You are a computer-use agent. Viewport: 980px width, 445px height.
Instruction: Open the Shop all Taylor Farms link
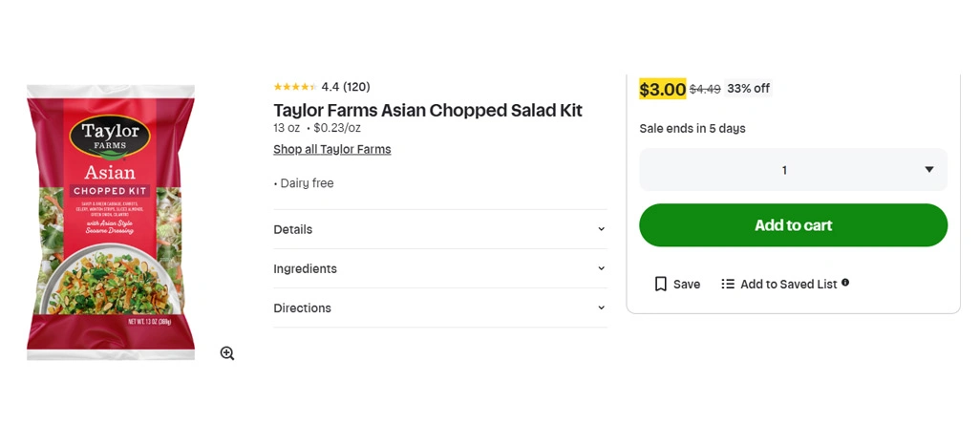coord(331,149)
